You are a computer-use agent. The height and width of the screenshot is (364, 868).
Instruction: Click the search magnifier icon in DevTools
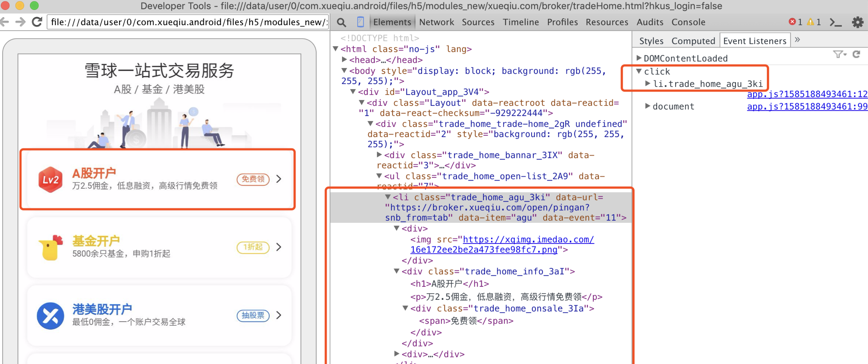(341, 22)
